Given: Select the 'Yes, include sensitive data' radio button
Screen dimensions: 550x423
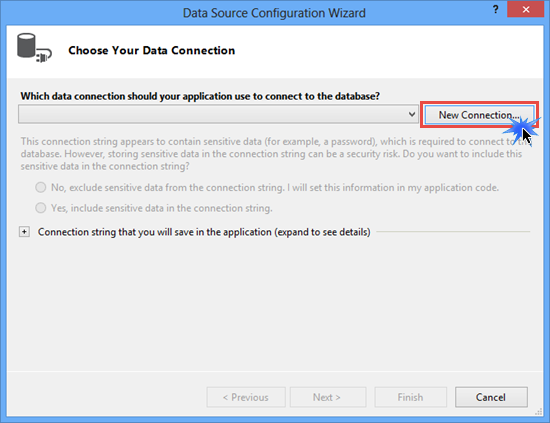Looking at the screenshot, I should tap(41, 208).
